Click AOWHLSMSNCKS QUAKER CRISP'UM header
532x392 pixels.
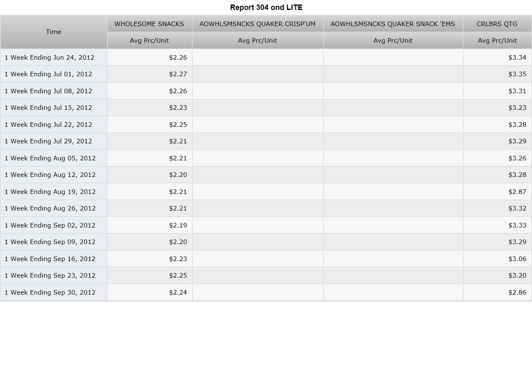coord(258,24)
